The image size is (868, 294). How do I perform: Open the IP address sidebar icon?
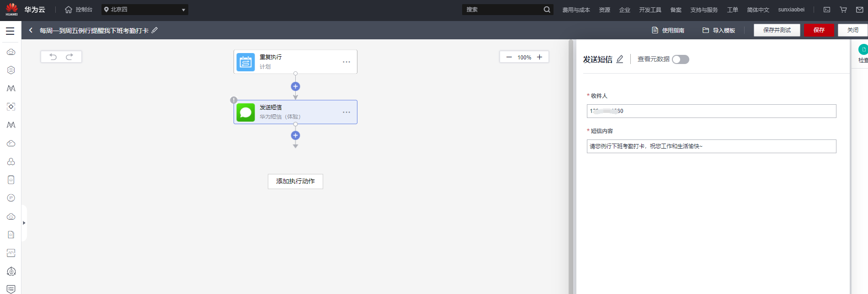pyautogui.click(x=11, y=198)
